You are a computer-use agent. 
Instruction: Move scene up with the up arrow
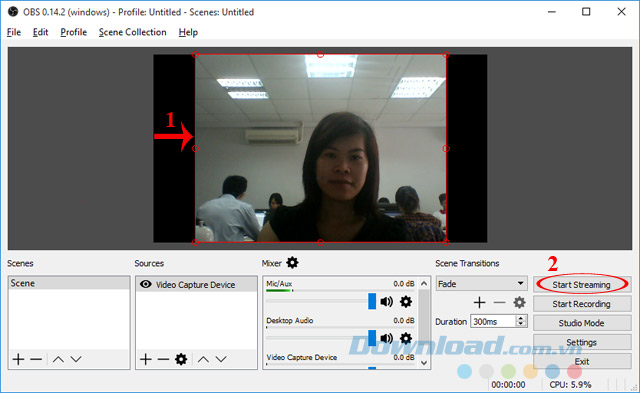coord(58,359)
